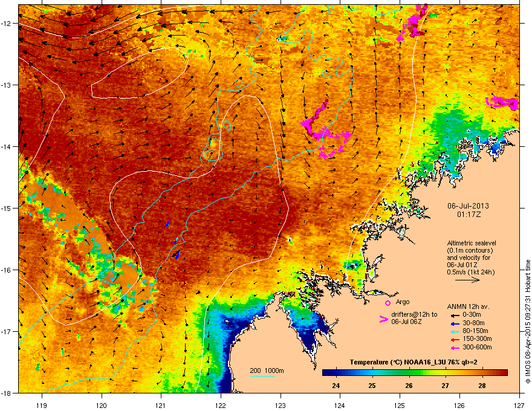Viewport: 532px width, 411px height.
Task: Click the '0-30m' depth label
Action: pyautogui.click(x=472, y=315)
